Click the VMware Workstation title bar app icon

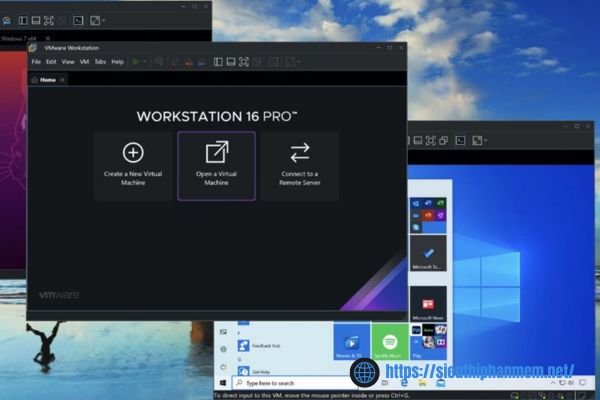(33, 48)
